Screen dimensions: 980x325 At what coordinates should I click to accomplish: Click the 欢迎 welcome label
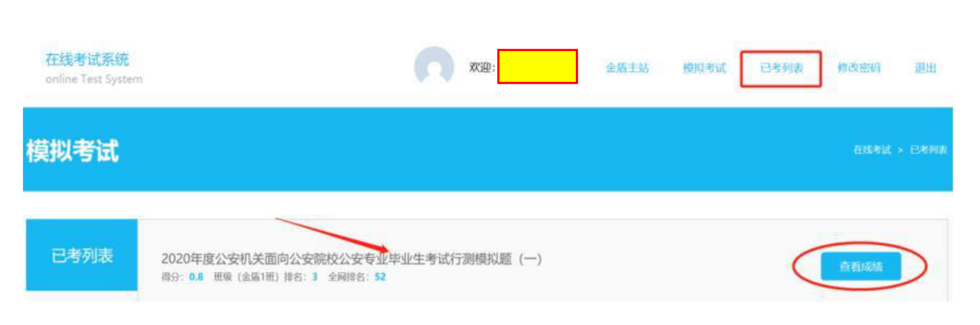pyautogui.click(x=482, y=67)
